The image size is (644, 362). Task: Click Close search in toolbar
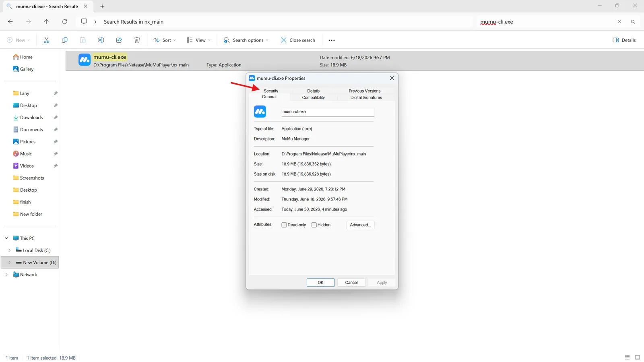tap(298, 40)
